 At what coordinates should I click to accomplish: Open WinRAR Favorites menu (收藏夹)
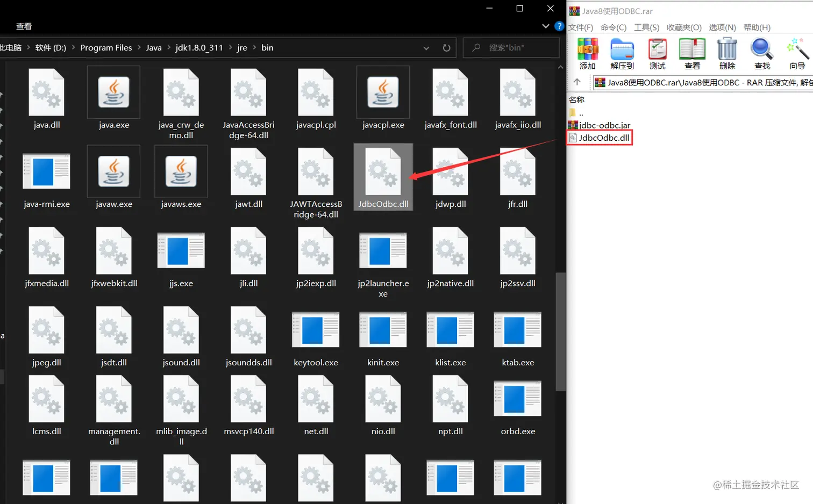[x=684, y=27]
